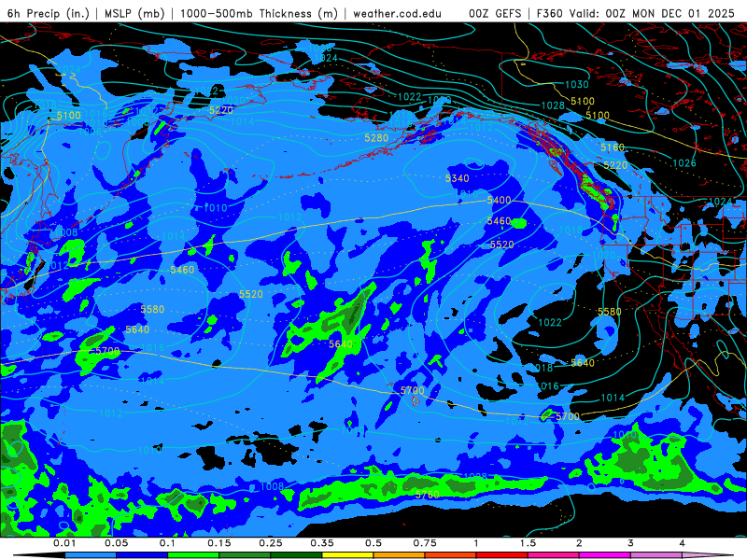Select the "0.15" legend label

tap(219, 543)
